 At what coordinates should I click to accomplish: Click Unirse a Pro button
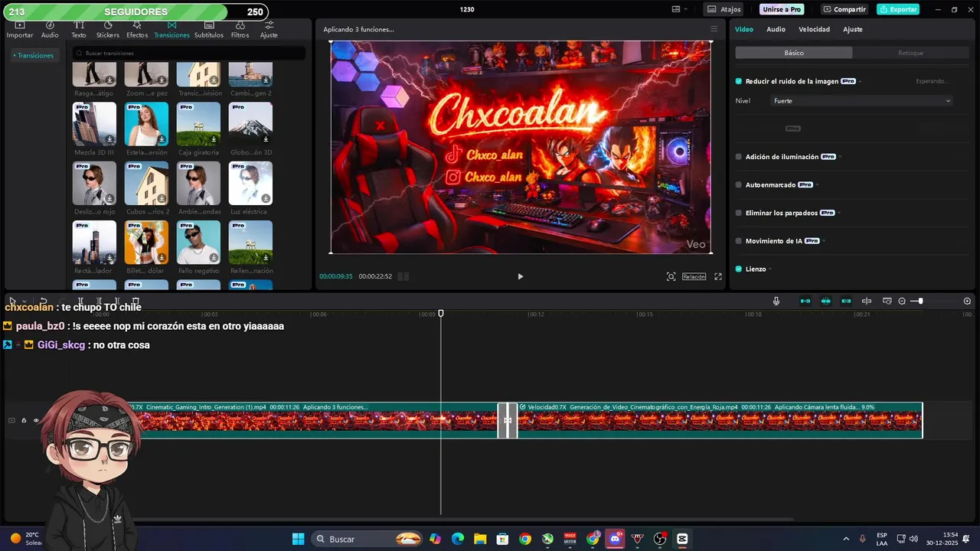pyautogui.click(x=782, y=9)
